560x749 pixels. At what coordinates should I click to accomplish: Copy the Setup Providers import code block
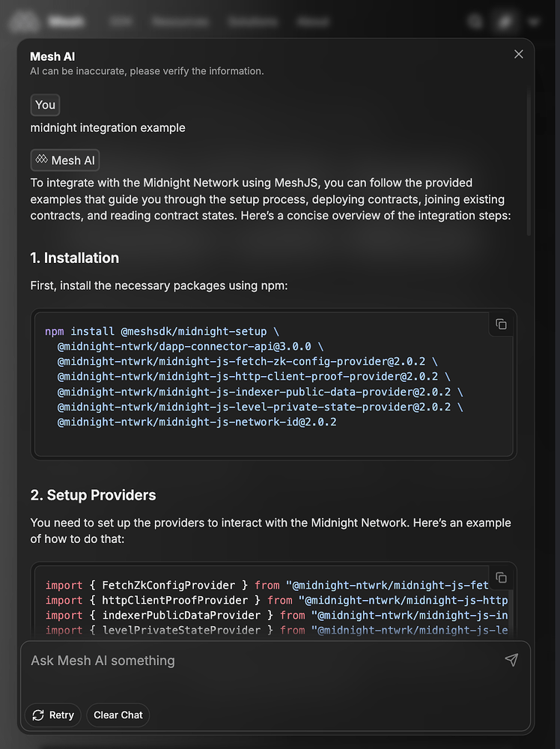(x=501, y=578)
